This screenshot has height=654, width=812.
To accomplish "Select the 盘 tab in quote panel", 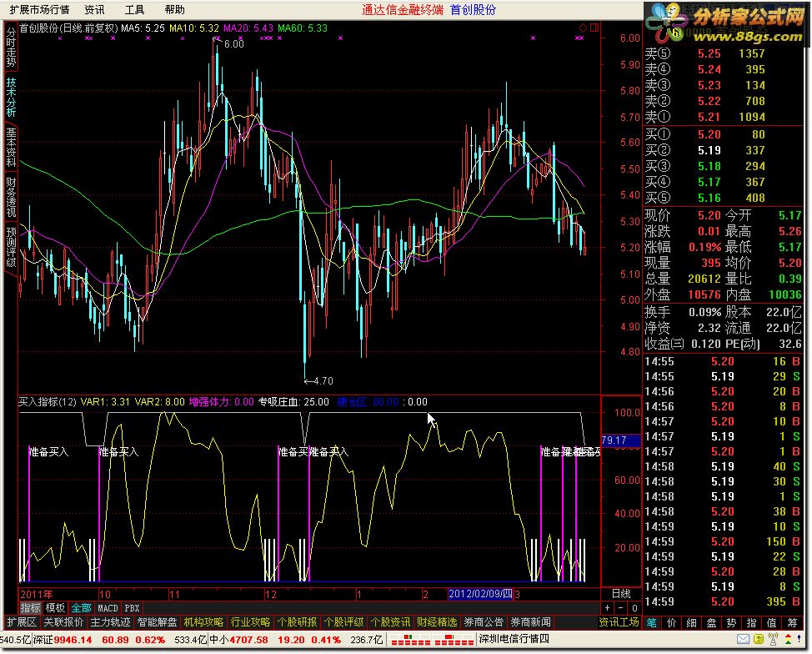I will 711,622.
